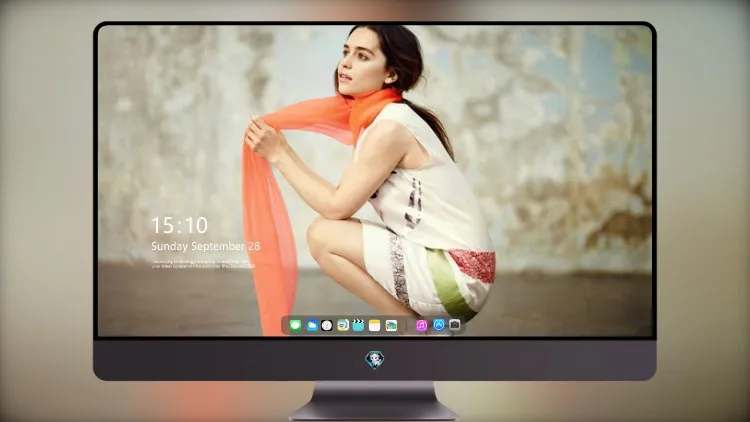Open the yellow Notes app

tap(375, 326)
